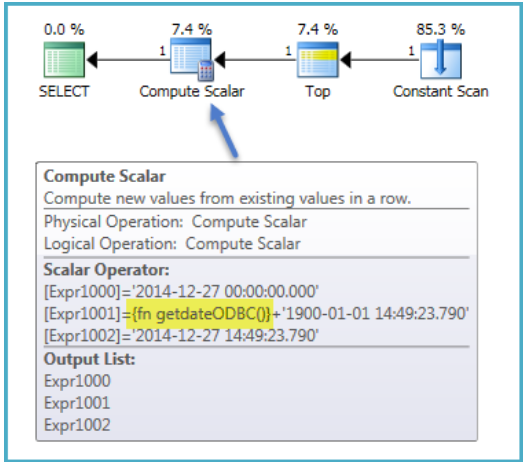
Task: Click the Constant Scan operator icon
Action: (x=441, y=59)
